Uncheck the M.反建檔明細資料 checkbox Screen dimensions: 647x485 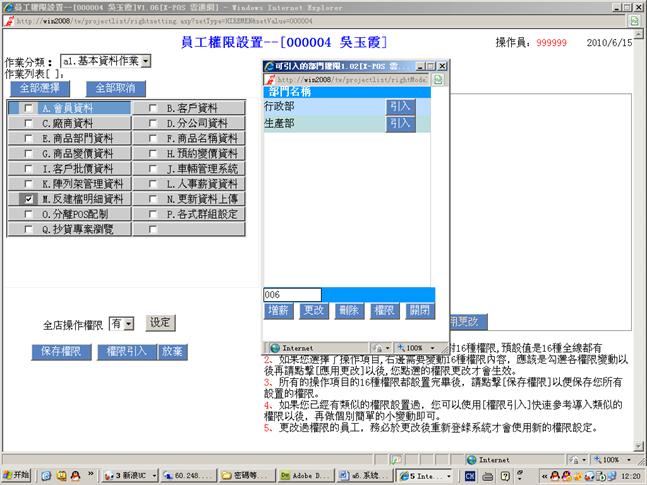coord(29,199)
